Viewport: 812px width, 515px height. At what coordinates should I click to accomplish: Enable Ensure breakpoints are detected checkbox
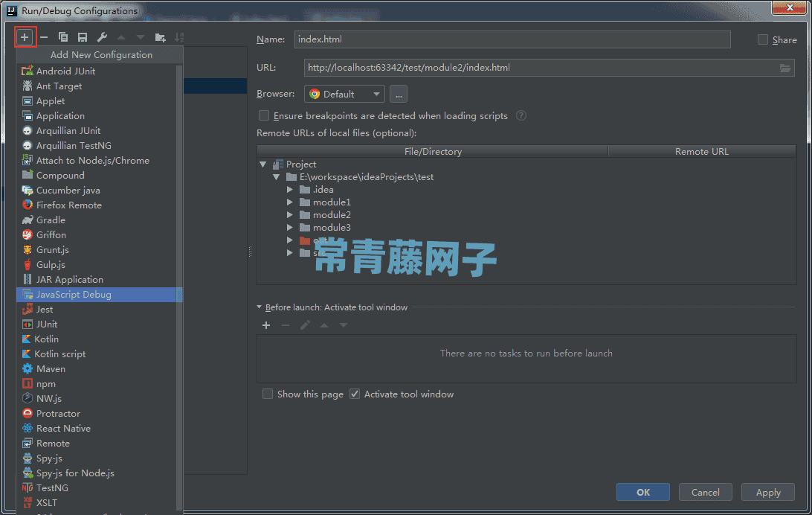tap(264, 115)
